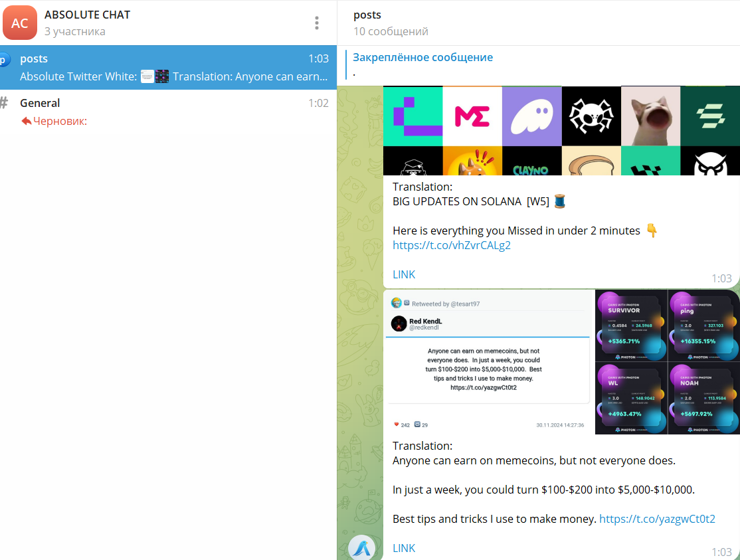Open the NOAH Photon gains image
Viewport: 740px width, 560px height.
coord(703,399)
